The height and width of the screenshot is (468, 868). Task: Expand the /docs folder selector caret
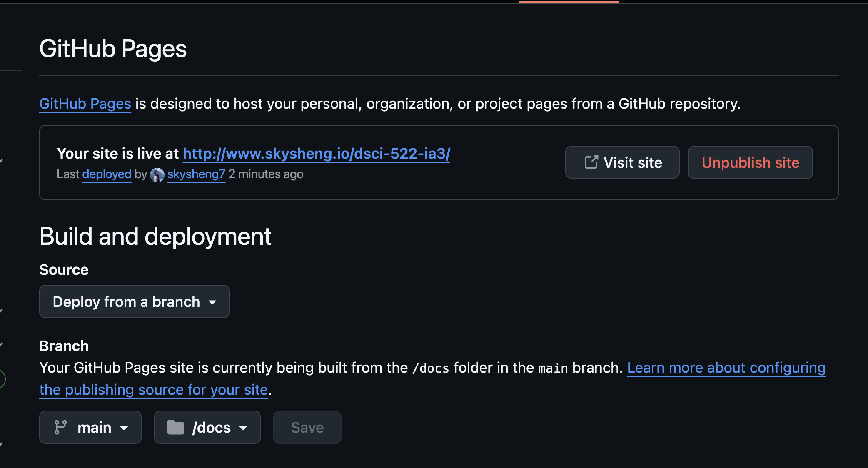(243, 428)
